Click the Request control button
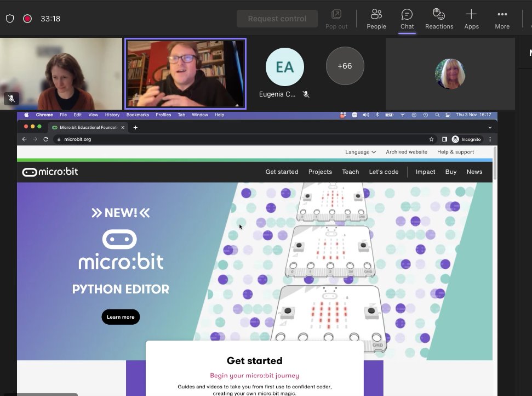This screenshot has height=396, width=532. [x=277, y=19]
